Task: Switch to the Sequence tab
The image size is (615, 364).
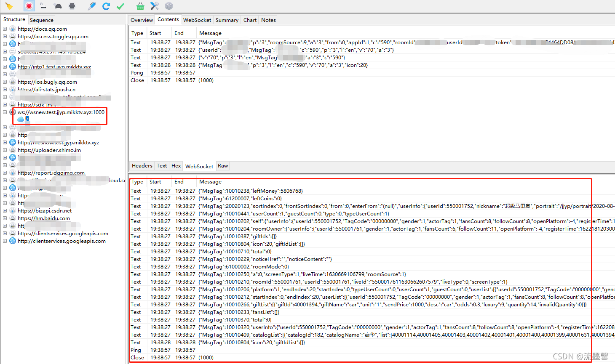Action: pyautogui.click(x=41, y=20)
